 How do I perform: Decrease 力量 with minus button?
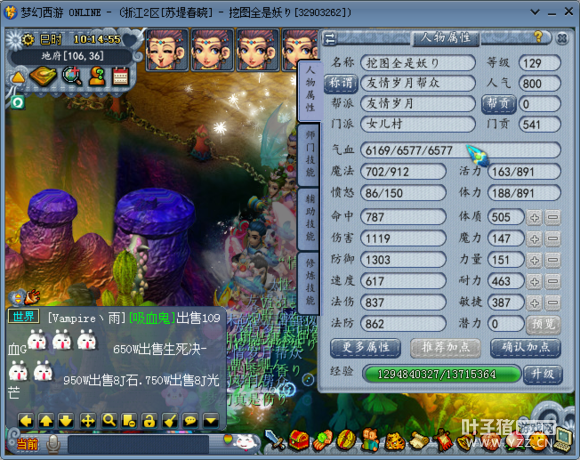click(x=553, y=260)
